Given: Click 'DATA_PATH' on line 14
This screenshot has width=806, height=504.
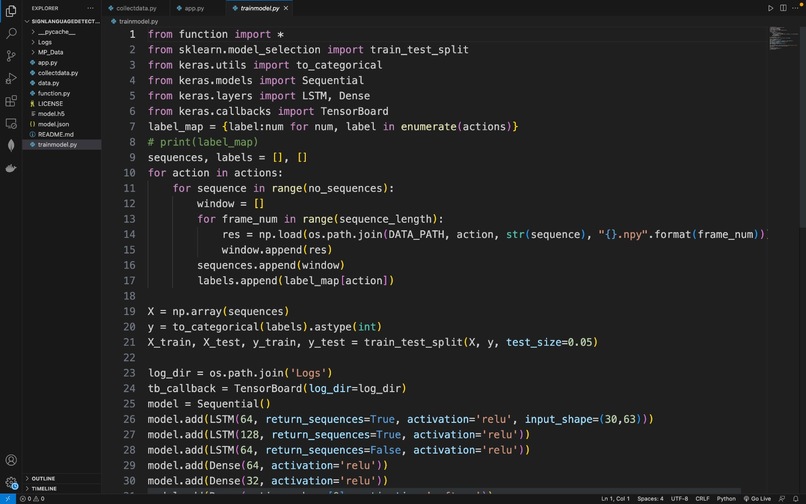Looking at the screenshot, I should pyautogui.click(x=416, y=235).
